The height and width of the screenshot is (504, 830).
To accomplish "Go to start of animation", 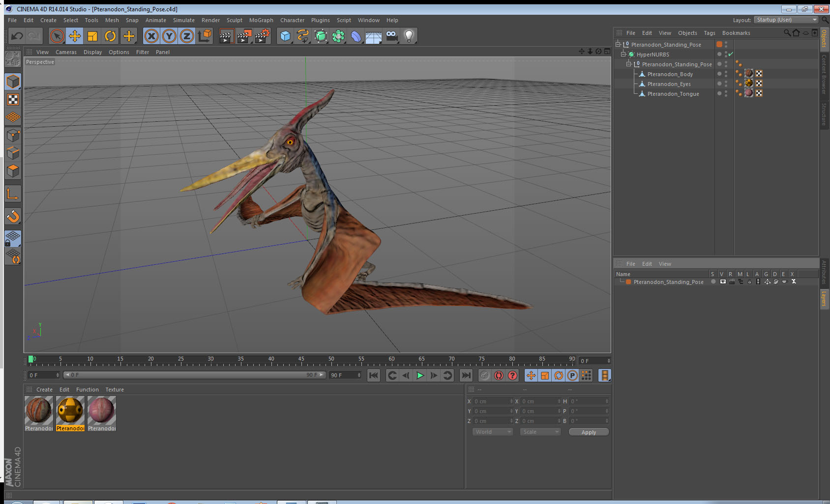I will coord(374,375).
